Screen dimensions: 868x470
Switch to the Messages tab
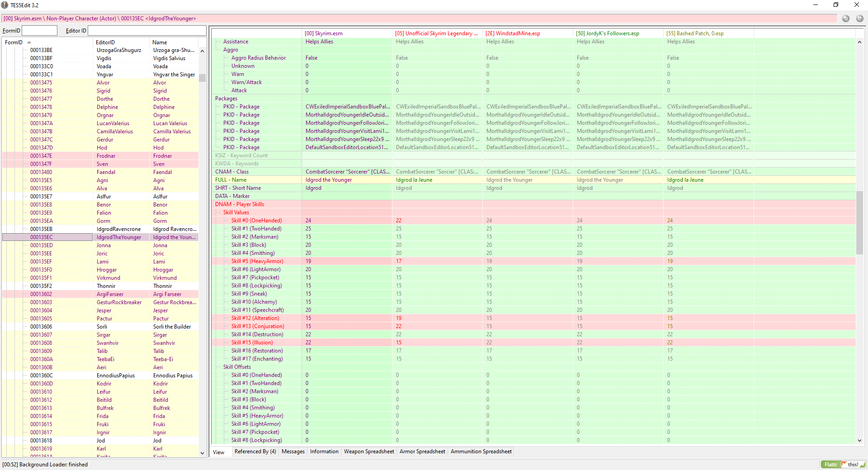pos(293,451)
